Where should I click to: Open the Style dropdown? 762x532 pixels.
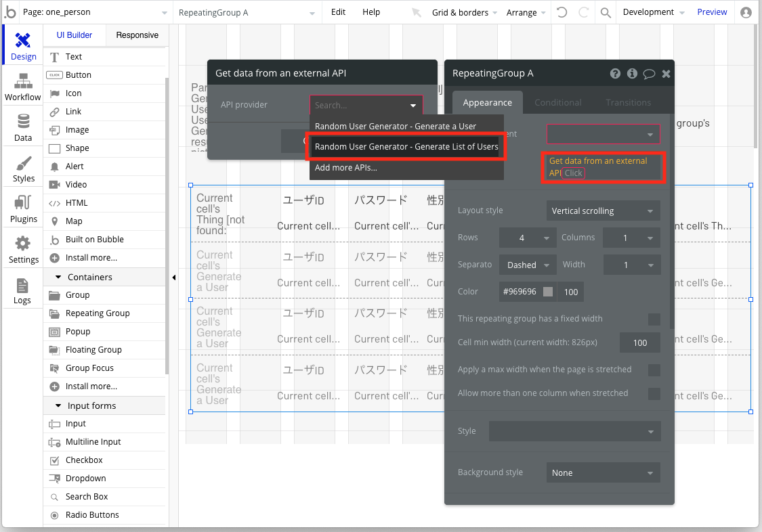[x=574, y=432]
